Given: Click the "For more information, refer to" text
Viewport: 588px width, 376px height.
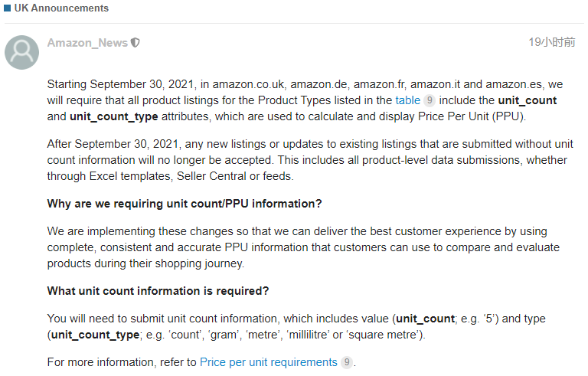Looking at the screenshot, I should [x=122, y=362].
